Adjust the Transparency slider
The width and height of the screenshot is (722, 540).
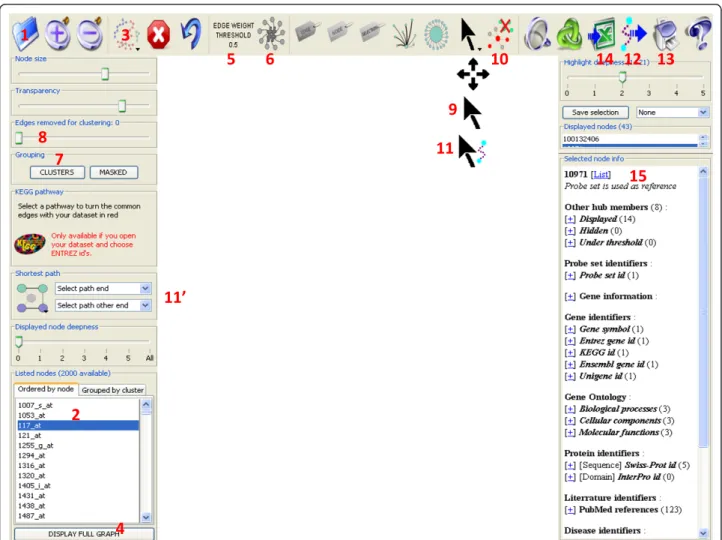coord(122,106)
